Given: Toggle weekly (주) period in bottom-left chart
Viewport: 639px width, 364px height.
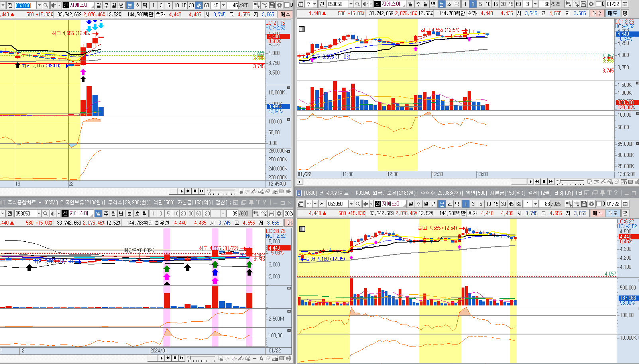Looking at the screenshot, I should pos(106,213).
